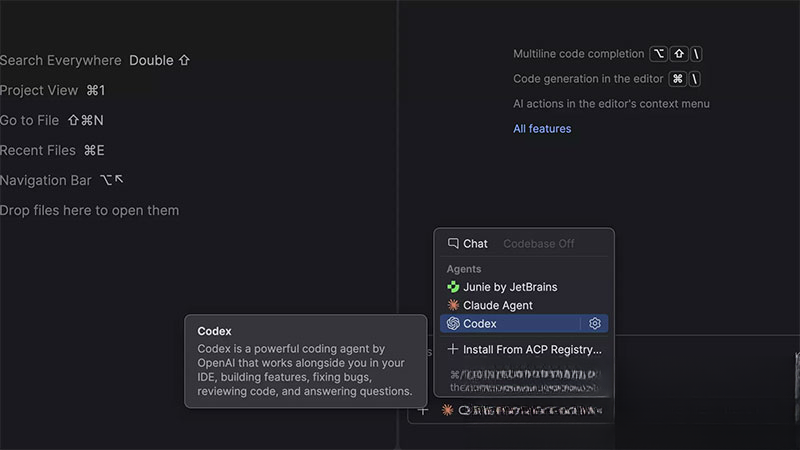Click the Search Everywhere hint text
This screenshot has height=450, width=800.
[61, 60]
